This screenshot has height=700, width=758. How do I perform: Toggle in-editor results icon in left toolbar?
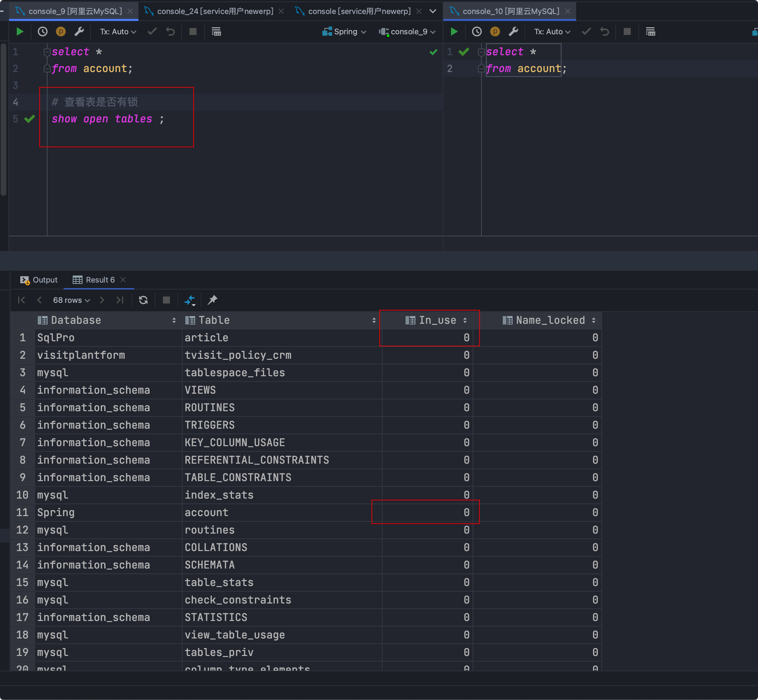(216, 32)
